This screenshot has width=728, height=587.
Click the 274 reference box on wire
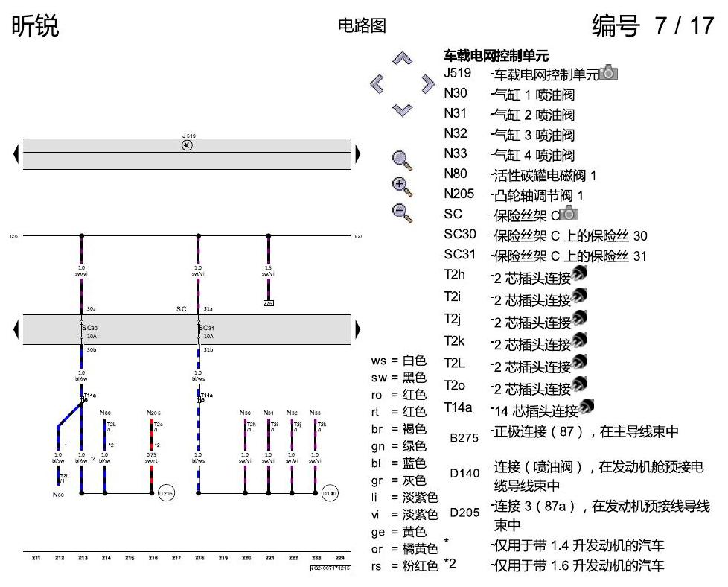[x=269, y=303]
